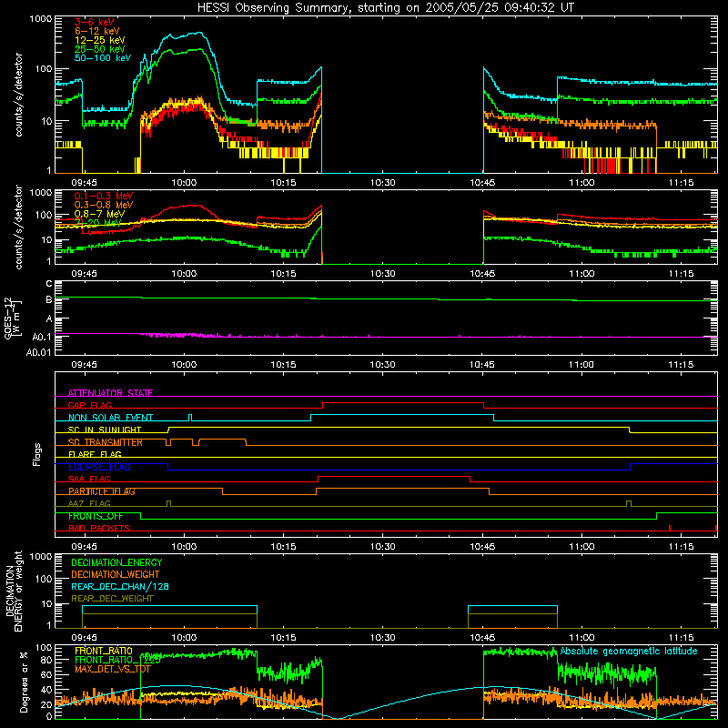Click the DECIMATION ENERGY or weight axis title
Screen dimensions: 728x728
click(14, 591)
